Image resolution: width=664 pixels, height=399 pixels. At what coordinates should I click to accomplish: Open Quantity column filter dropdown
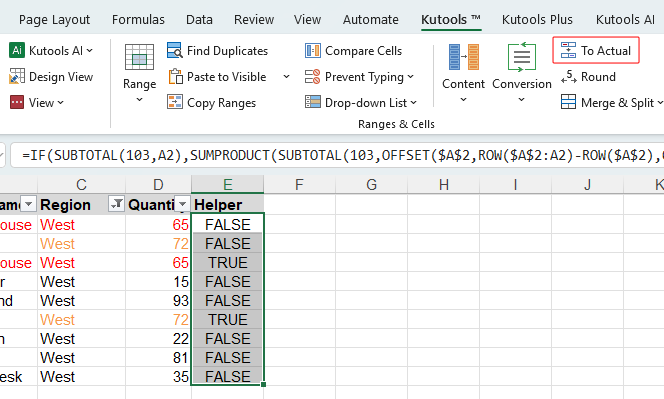183,204
